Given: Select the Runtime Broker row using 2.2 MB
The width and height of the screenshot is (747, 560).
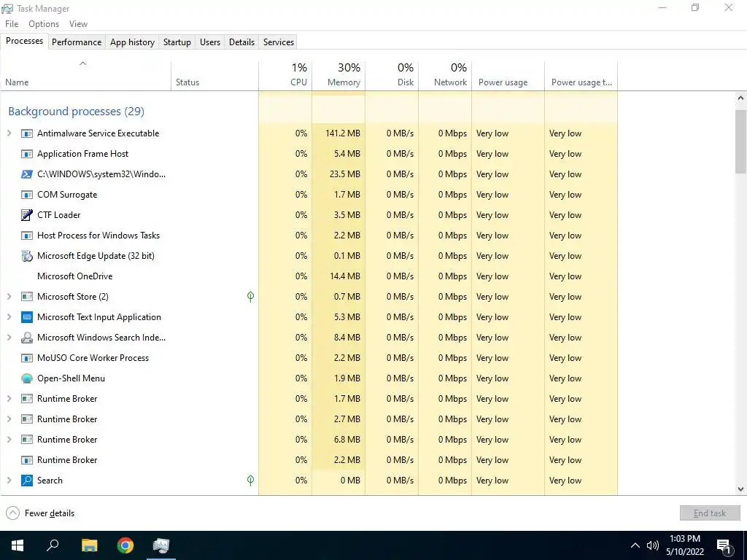Looking at the screenshot, I should coord(309,460).
